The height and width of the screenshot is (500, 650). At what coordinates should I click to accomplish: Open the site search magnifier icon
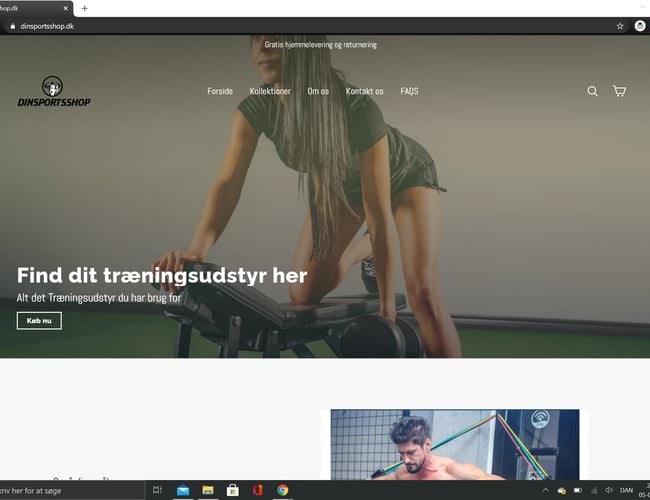tap(592, 91)
